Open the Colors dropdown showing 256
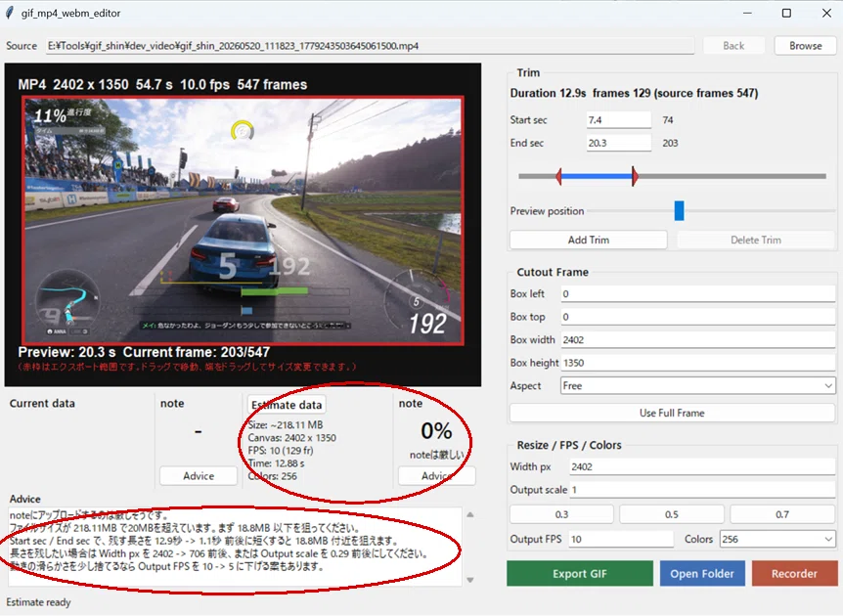The image size is (843, 616). 777,539
